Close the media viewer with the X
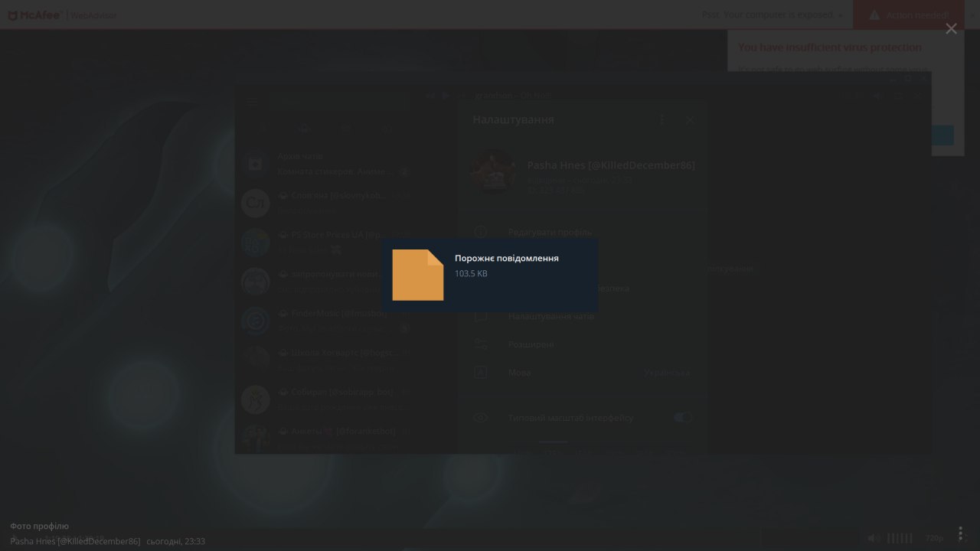980x551 pixels. 951,29
